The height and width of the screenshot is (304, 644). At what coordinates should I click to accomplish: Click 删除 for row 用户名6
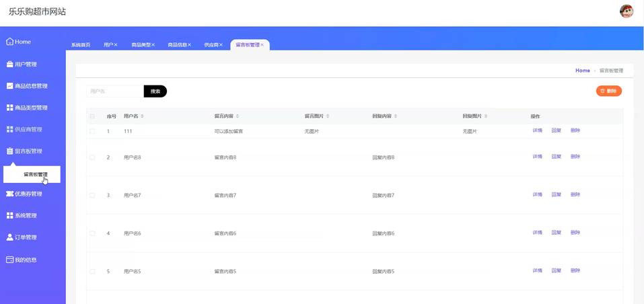click(x=575, y=233)
